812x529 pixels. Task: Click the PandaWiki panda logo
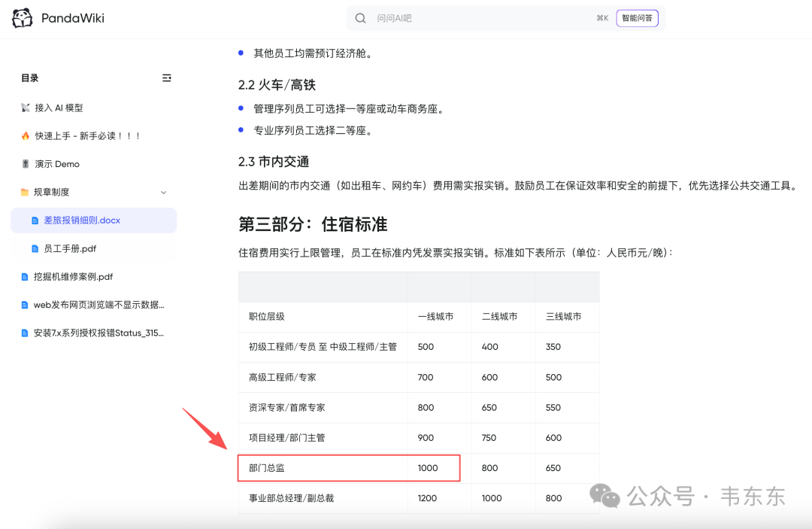[x=22, y=17]
